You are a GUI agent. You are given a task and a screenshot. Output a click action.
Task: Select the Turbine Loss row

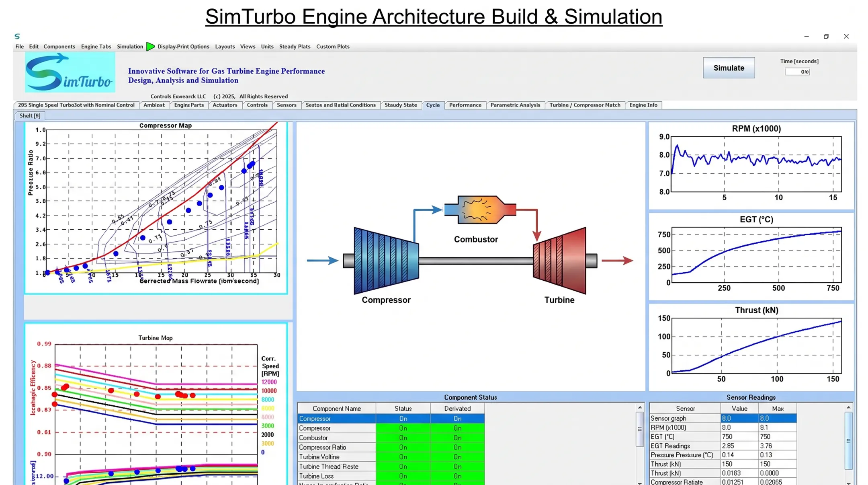(x=391, y=476)
